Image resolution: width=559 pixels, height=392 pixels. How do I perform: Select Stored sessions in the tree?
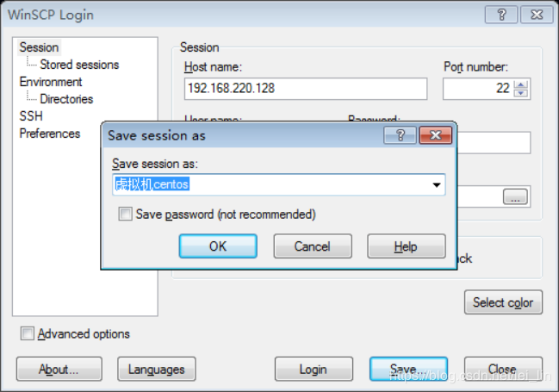coord(79,65)
